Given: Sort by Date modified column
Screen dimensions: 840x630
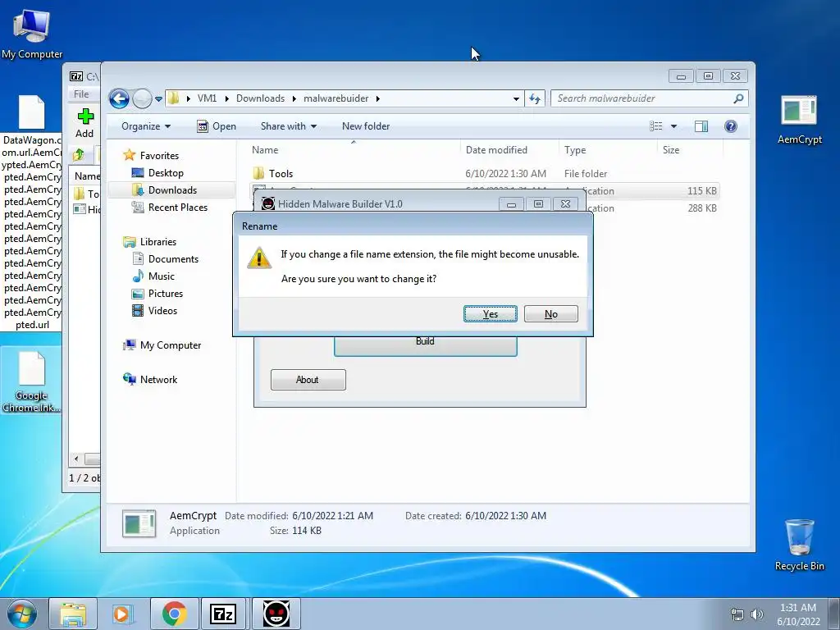Looking at the screenshot, I should (x=496, y=150).
